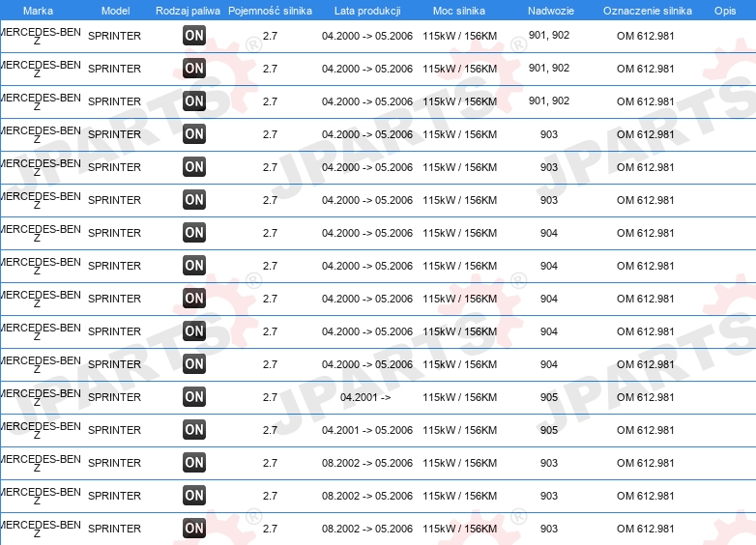
Task: Click OM 612.981 in open-ended 04.2001 row
Action: 645,397
